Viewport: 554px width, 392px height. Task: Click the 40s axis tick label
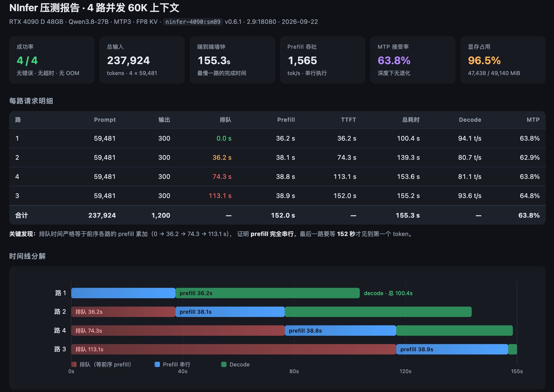click(x=183, y=371)
